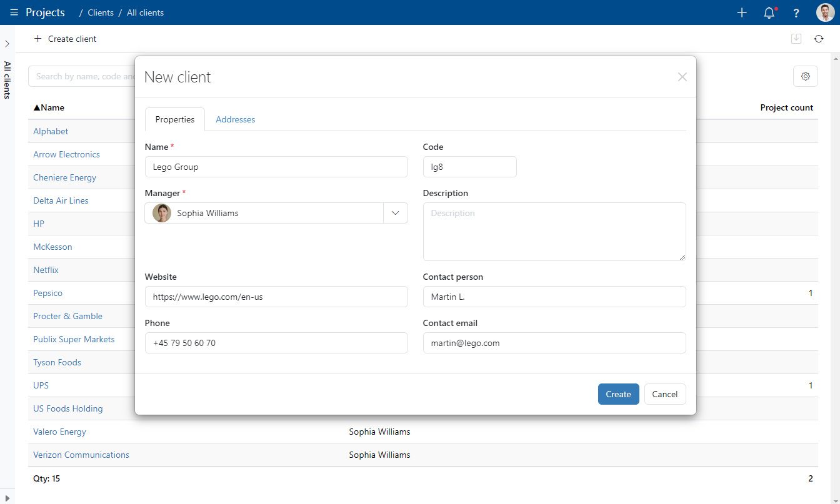Open the Publix Super Markets client
840x504 pixels.
(74, 339)
